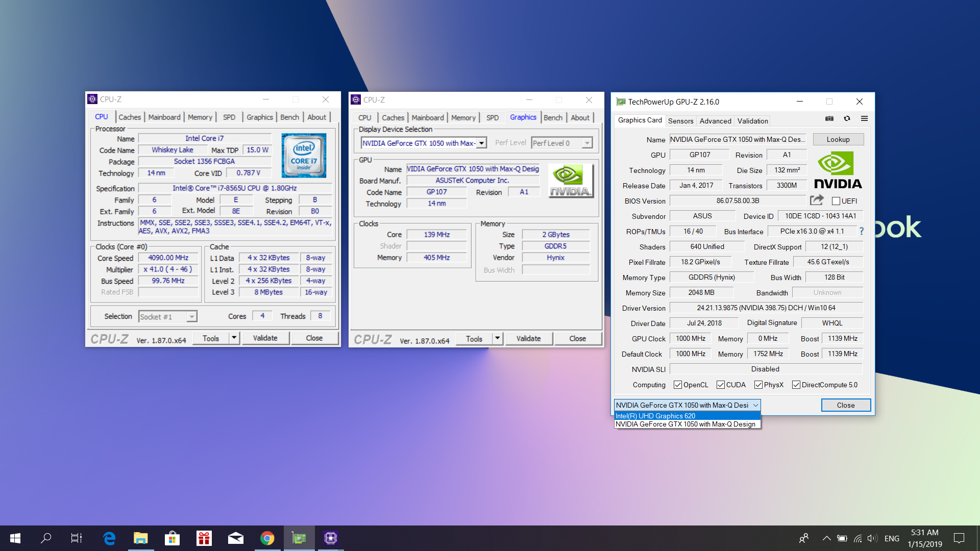Open Caches tab in left CPU-Z window
The height and width of the screenshot is (551, 980).
(x=130, y=117)
